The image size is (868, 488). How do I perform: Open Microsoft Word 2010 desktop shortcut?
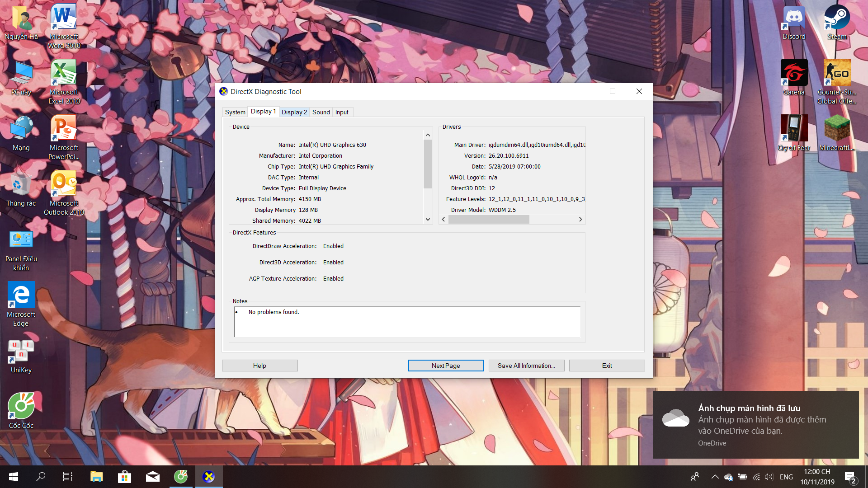click(x=64, y=26)
